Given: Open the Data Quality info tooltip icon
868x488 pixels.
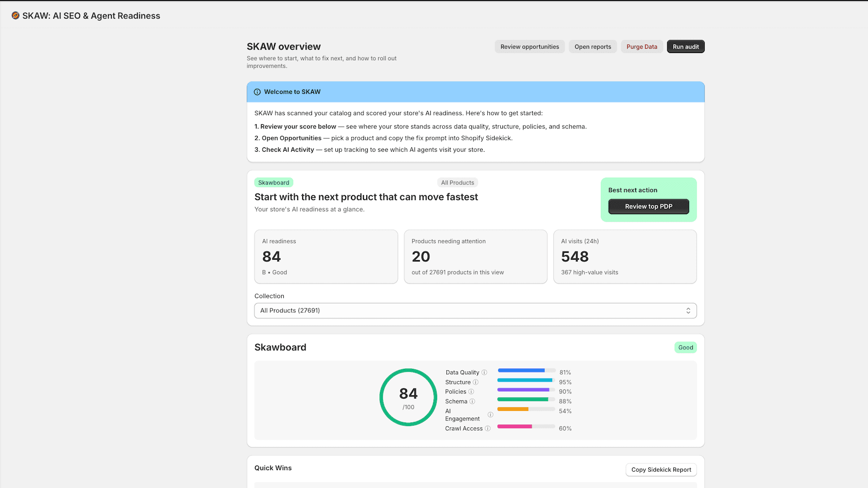Looking at the screenshot, I should coord(484,373).
